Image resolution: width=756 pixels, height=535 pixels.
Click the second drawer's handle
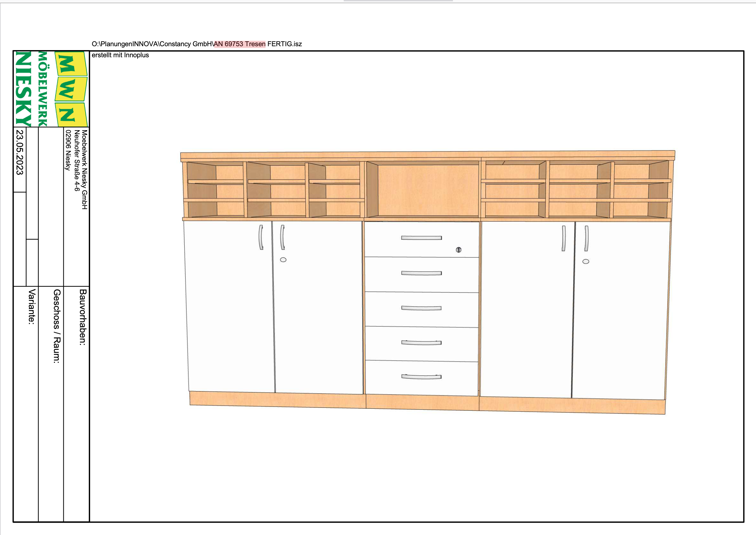pyautogui.click(x=421, y=273)
